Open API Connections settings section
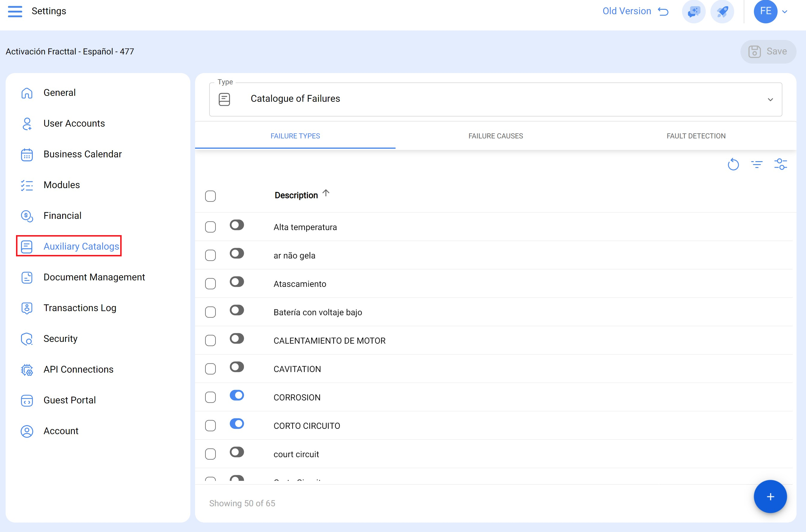 78,369
